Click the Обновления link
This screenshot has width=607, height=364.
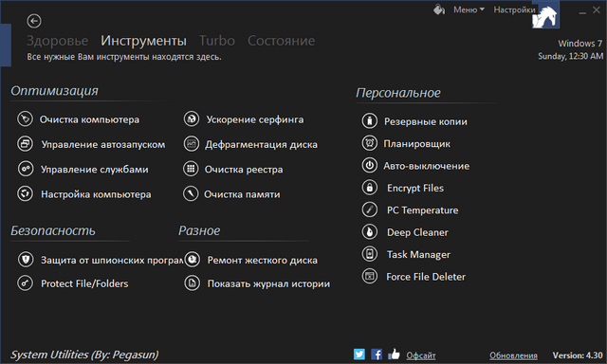[513, 355]
